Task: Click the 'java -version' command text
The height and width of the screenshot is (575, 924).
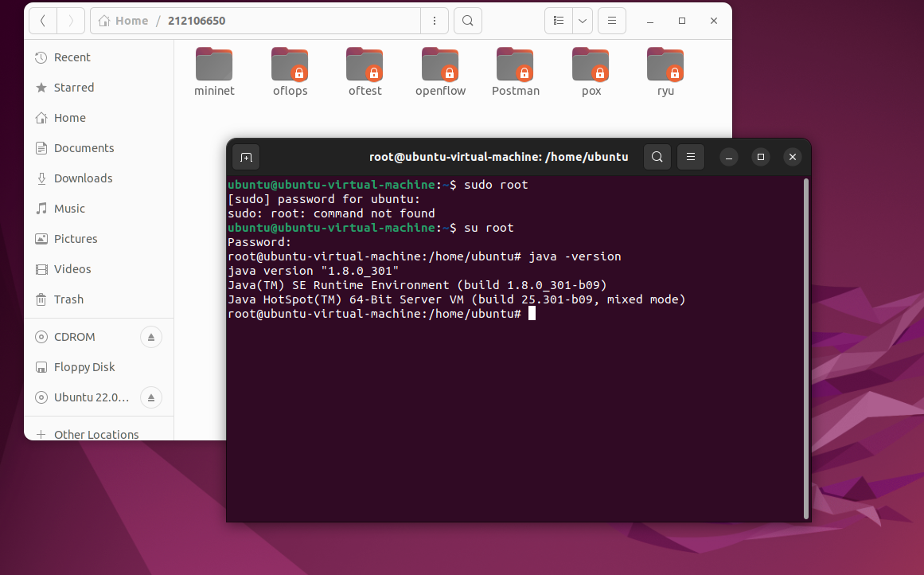Action: [575, 256]
